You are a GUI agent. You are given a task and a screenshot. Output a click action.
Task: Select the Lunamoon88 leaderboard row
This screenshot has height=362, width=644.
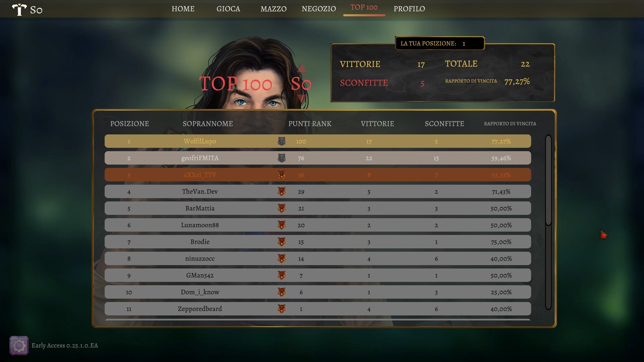coord(318,225)
